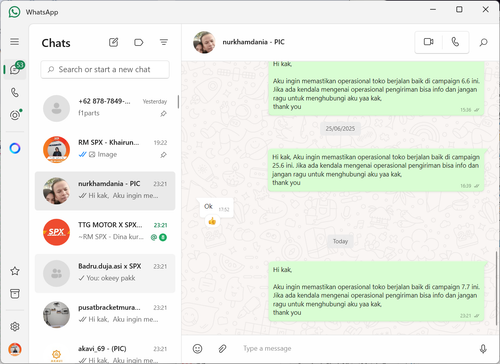Click the Chats heading
The height and width of the screenshot is (364, 500).
pos(56,43)
